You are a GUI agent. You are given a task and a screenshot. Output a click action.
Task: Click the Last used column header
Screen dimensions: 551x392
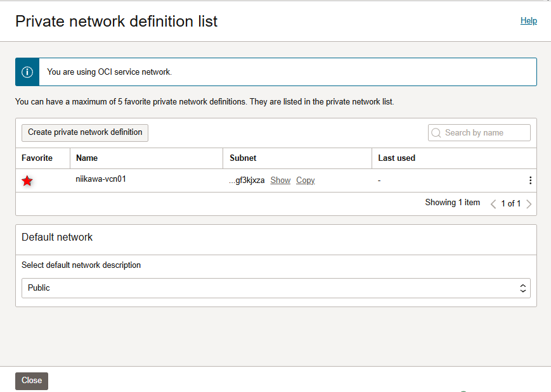[x=396, y=158]
